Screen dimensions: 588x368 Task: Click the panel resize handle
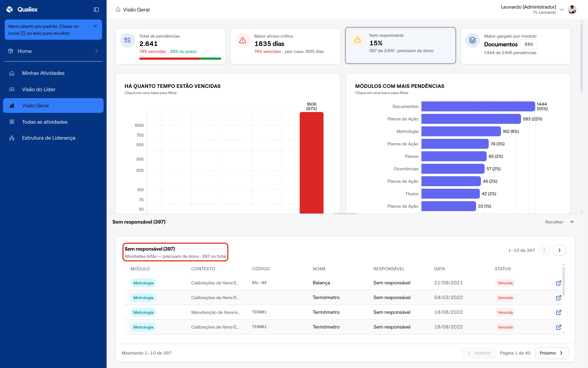pos(345,214)
